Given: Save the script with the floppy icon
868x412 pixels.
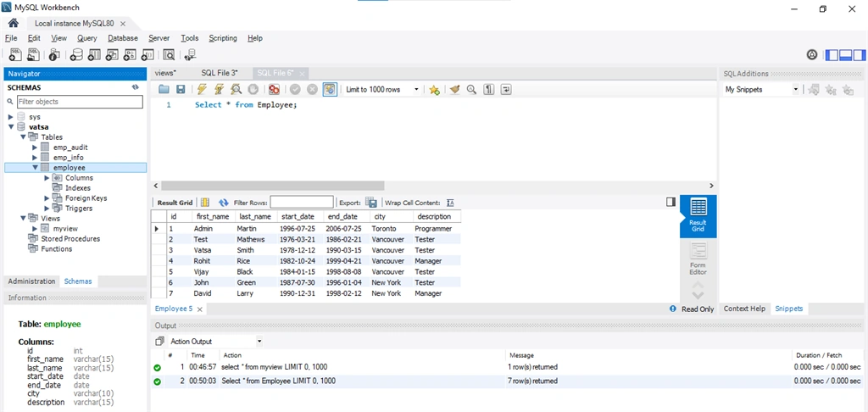Looking at the screenshot, I should tap(181, 89).
